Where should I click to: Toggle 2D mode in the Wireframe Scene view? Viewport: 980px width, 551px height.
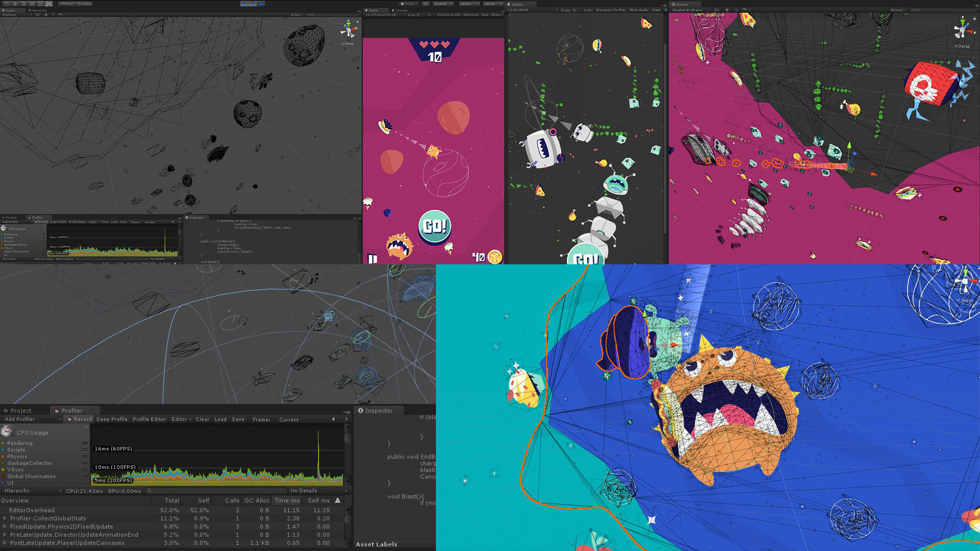[37, 15]
